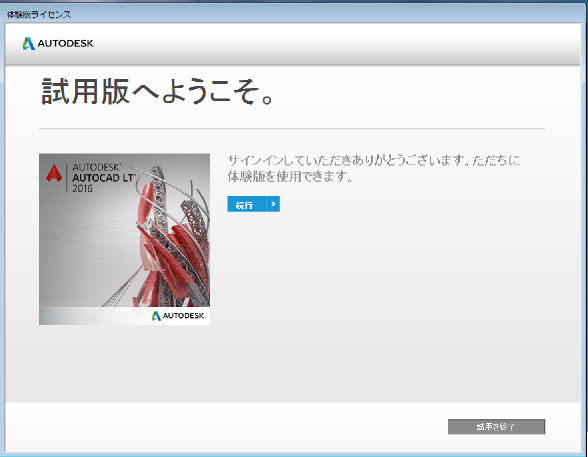Click the red AutoCAD A logo on the product image
The width and height of the screenshot is (588, 457).
coord(54,173)
